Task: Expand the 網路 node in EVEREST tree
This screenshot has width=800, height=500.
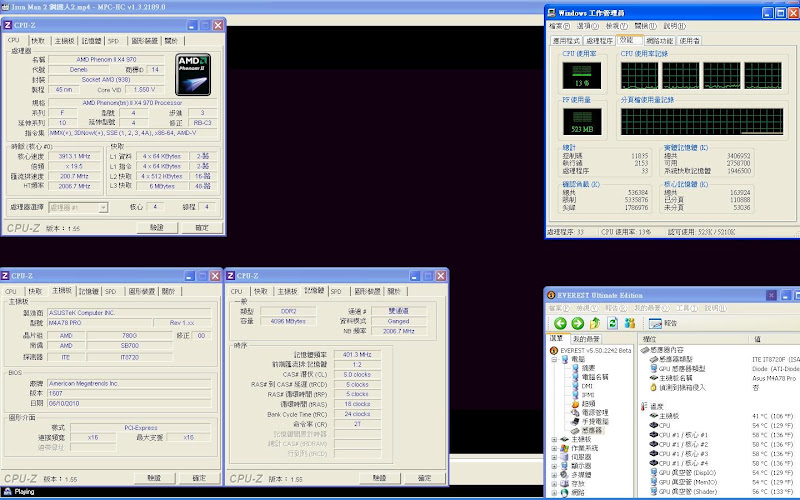Action: (x=554, y=493)
